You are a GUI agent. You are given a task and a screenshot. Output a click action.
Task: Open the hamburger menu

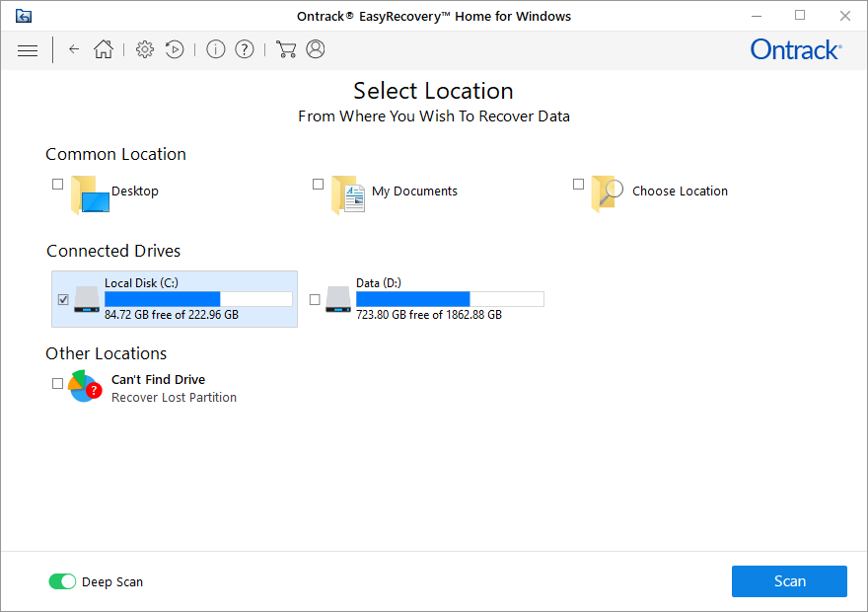tap(28, 50)
